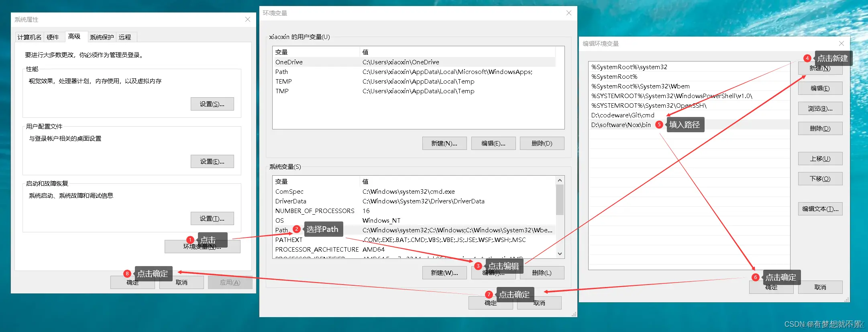Select the WindowsPowerShell\v1.0\ path entry
The height and width of the screenshot is (332, 868).
689,96
